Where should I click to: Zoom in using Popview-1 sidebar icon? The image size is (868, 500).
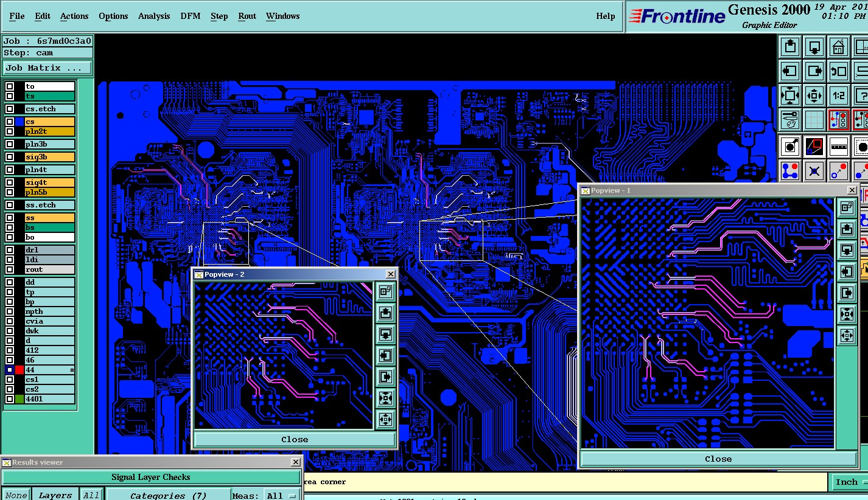click(x=847, y=314)
